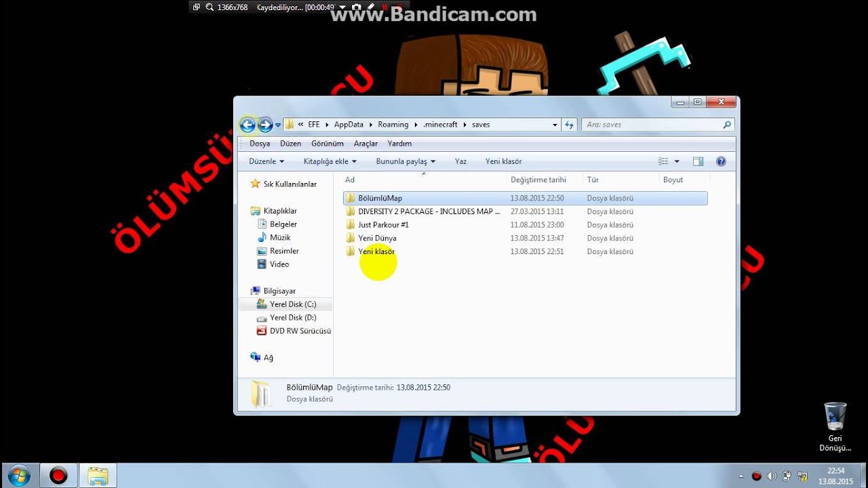Navigate to Roaming in the address path
The image size is (868, 488).
[x=393, y=125]
